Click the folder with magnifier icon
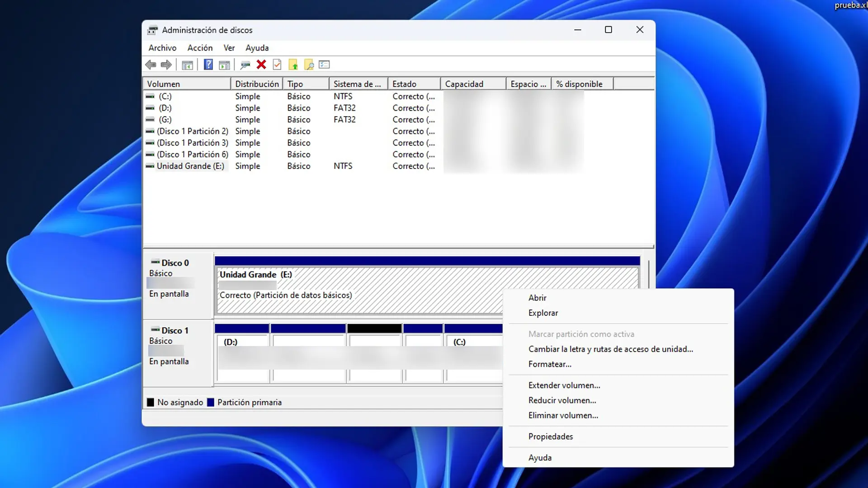Image resolution: width=868 pixels, height=488 pixels. pos(309,65)
